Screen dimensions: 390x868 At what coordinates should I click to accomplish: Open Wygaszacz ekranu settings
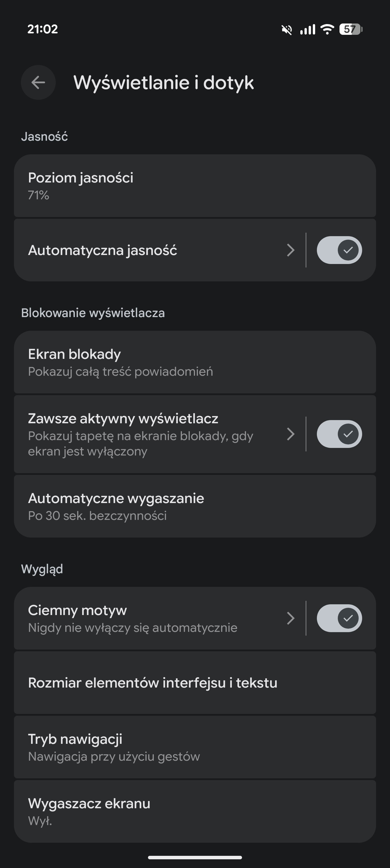[195, 811]
